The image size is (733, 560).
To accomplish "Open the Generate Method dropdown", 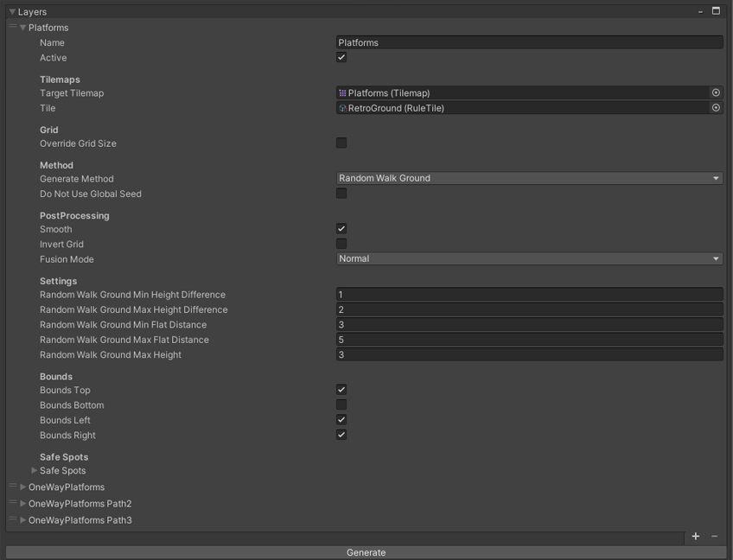I will coord(529,178).
